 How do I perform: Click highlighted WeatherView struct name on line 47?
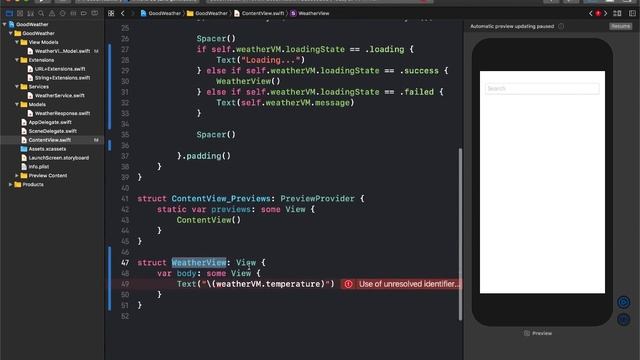199,263
